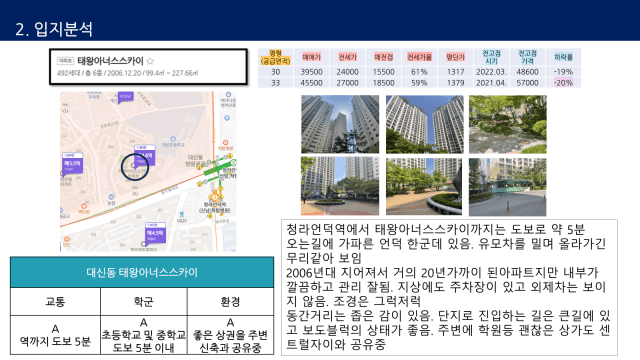
Task: Select the 59% jeonse ratio cell
Action: [x=419, y=83]
